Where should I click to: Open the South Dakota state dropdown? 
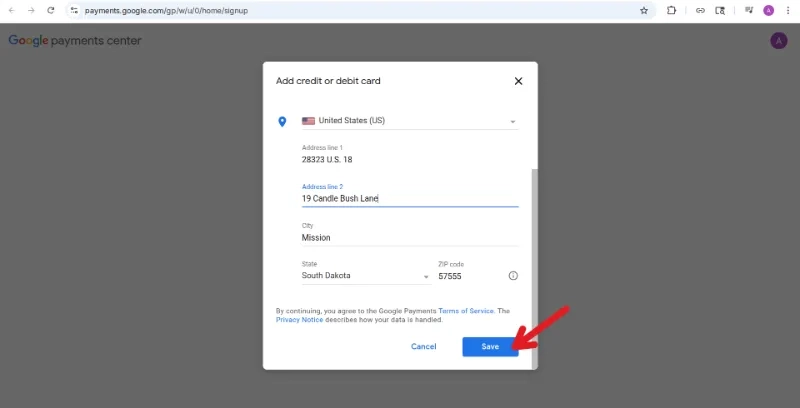(x=366, y=275)
